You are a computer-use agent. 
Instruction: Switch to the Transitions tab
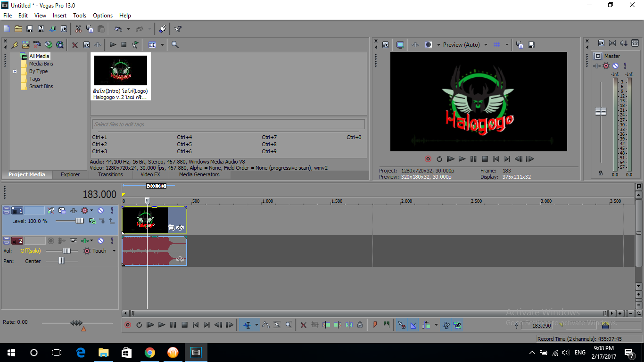click(110, 174)
